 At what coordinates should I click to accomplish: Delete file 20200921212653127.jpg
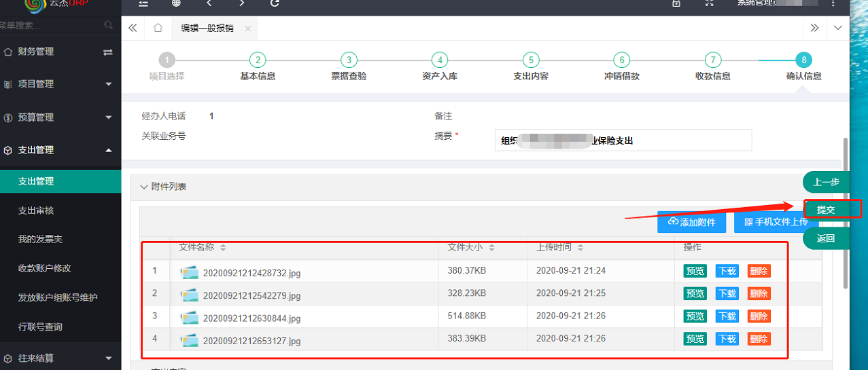[759, 338]
